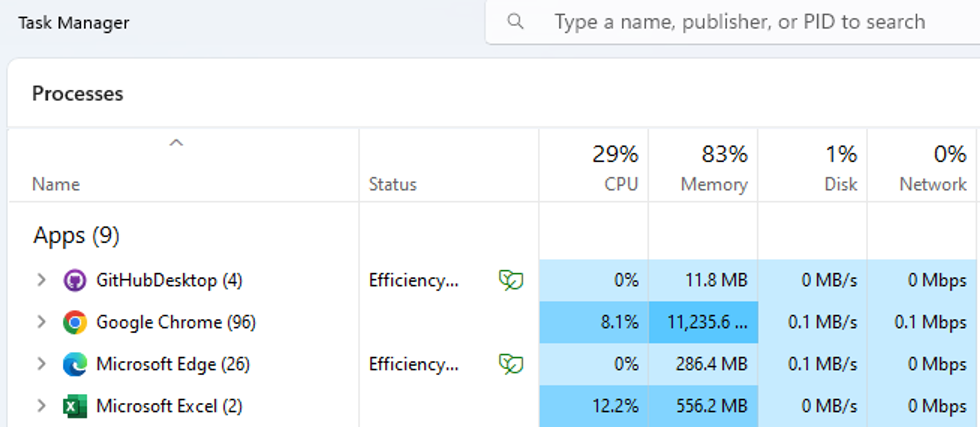
Task: Click the sort direction arrow above Name
Action: click(176, 143)
